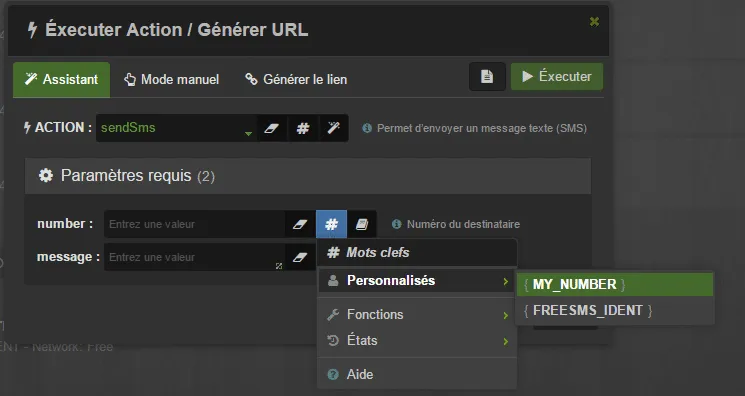Choose the MY_NUMBER keyword

(614, 284)
